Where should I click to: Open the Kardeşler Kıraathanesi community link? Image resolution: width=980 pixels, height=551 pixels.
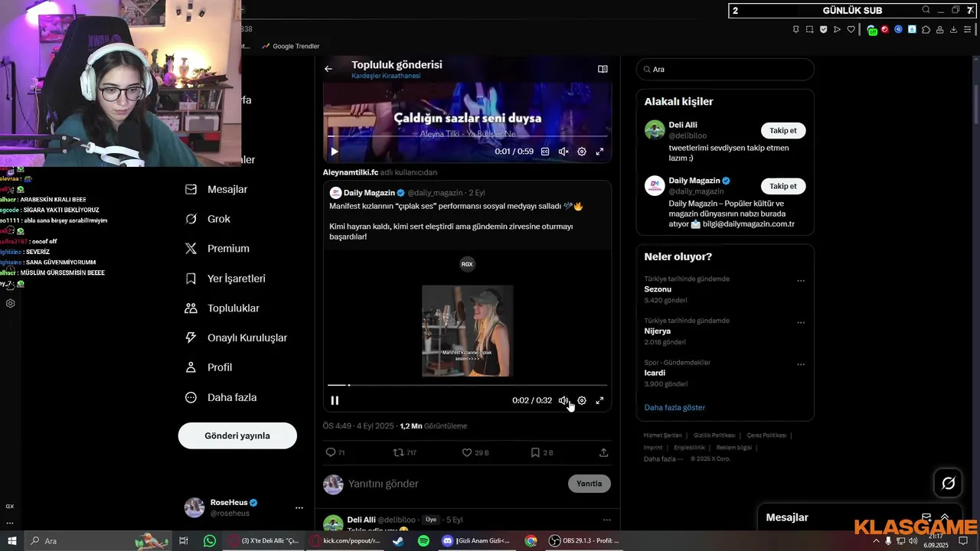(x=386, y=77)
